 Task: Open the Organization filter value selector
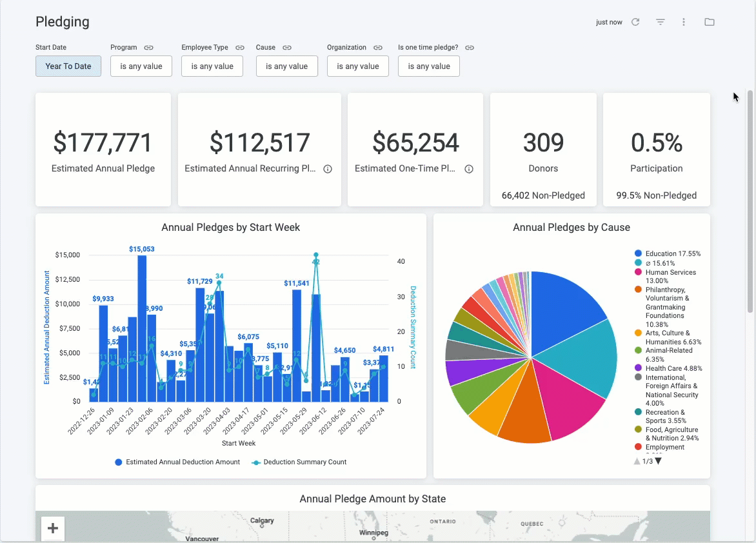[358, 66]
